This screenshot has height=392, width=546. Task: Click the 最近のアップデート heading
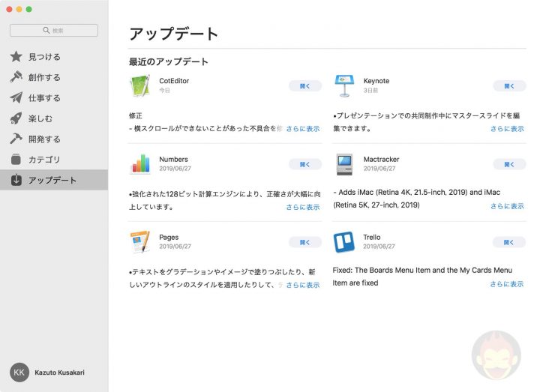169,62
